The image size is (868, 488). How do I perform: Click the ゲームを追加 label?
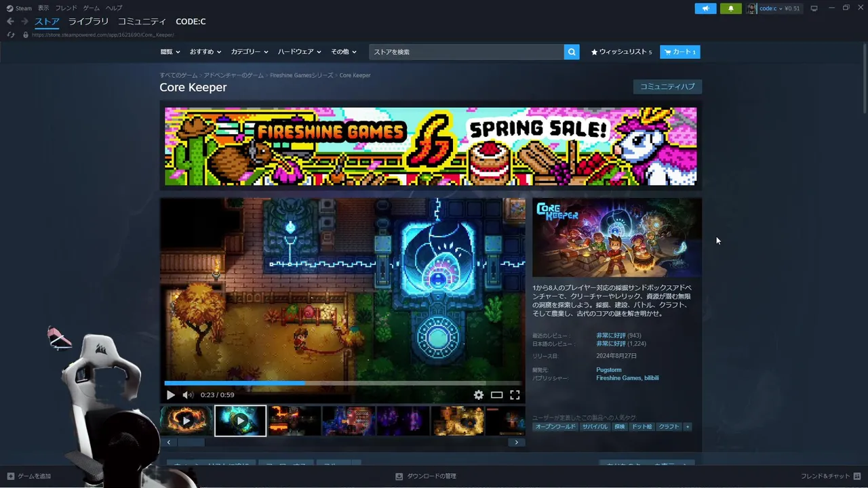coord(34,476)
